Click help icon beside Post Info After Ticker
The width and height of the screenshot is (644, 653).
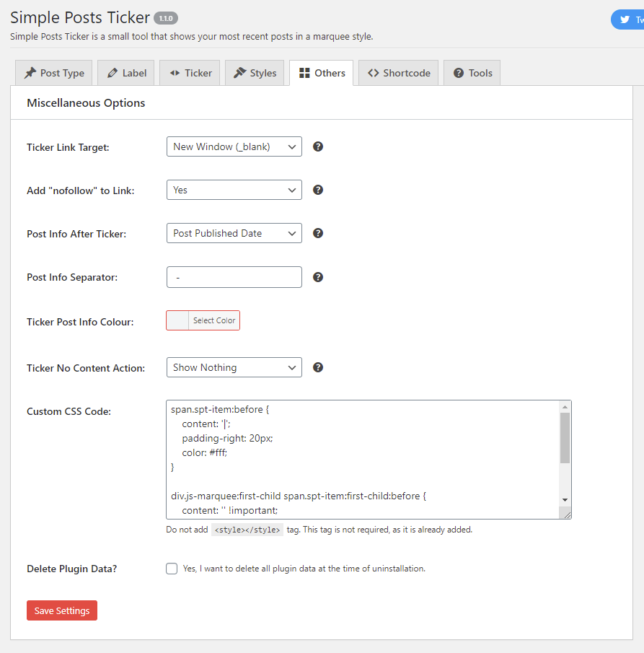(x=318, y=233)
